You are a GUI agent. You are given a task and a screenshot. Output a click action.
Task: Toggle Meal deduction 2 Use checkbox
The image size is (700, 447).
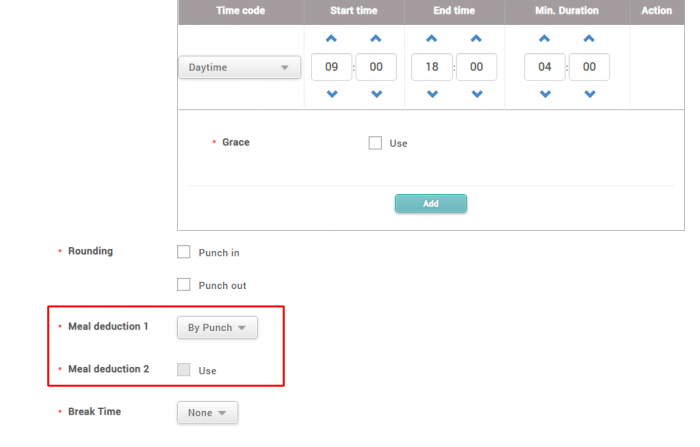[184, 370]
